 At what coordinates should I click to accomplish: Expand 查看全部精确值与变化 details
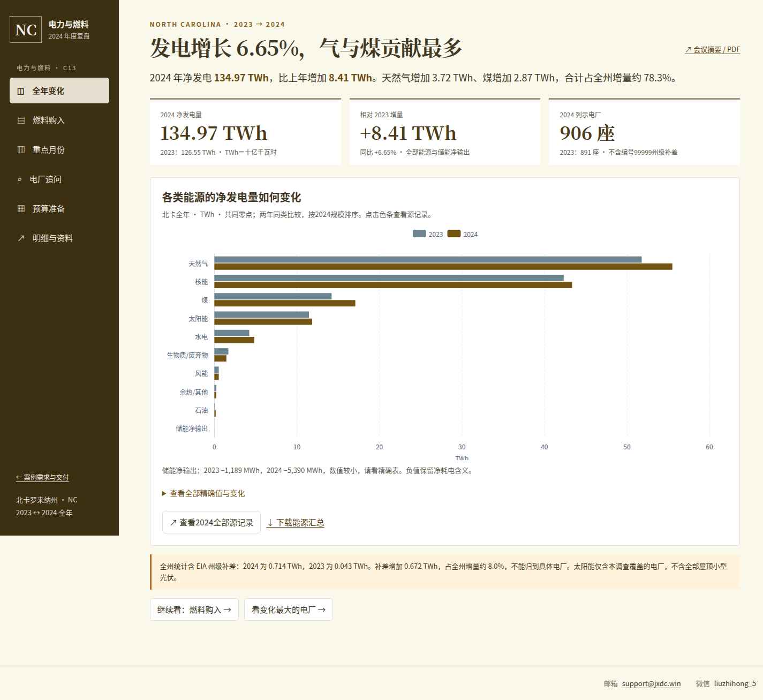tap(203, 493)
